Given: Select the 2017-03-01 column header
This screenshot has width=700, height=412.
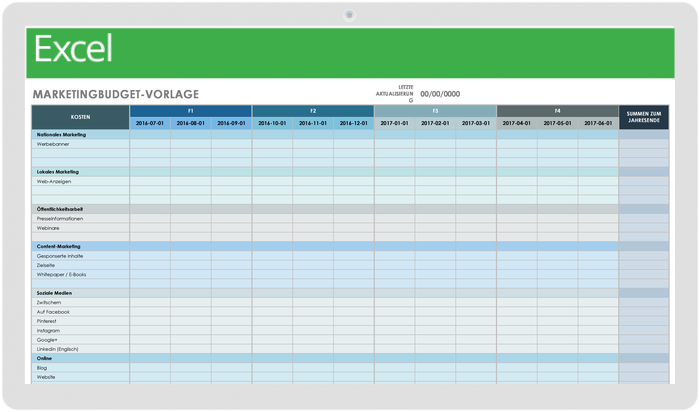Looking at the screenshot, I should point(476,123).
